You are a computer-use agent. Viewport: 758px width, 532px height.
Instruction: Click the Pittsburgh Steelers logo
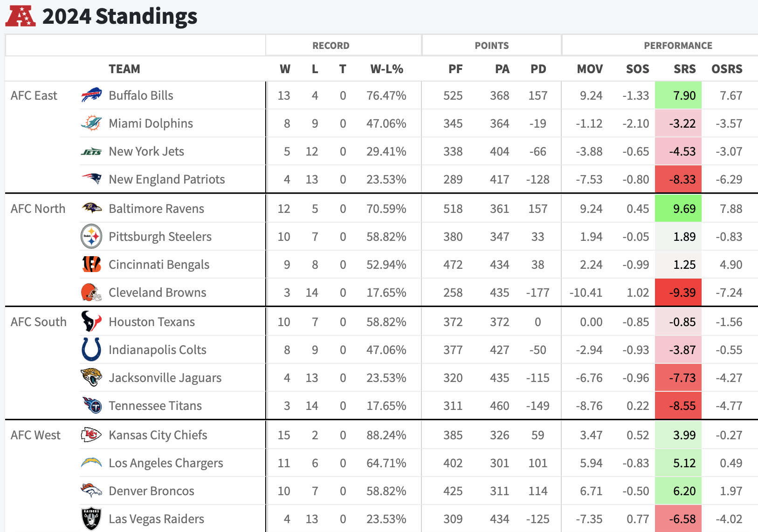(91, 236)
